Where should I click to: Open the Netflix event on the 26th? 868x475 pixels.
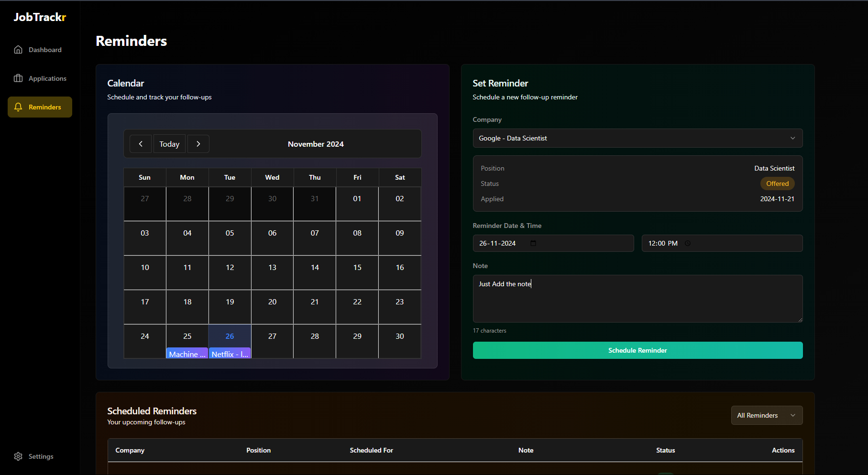[230, 354]
